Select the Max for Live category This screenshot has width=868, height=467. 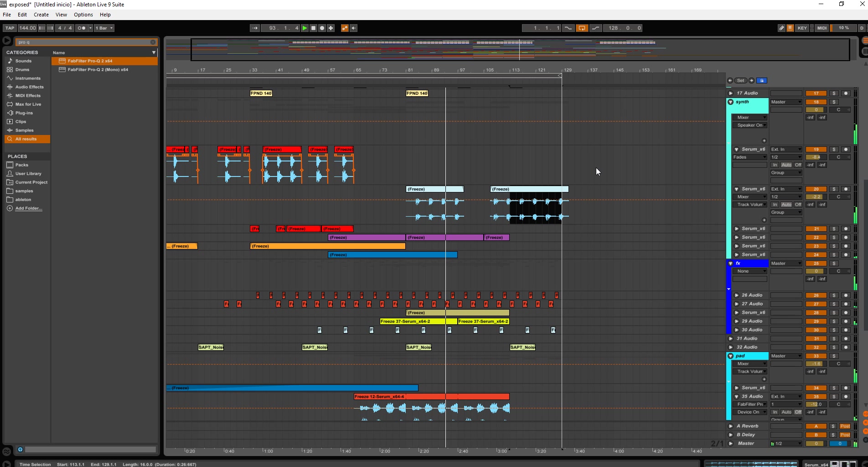28,104
